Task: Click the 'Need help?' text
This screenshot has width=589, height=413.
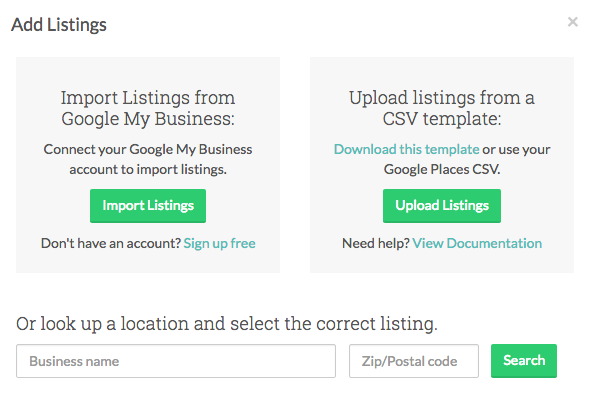Action: click(x=376, y=243)
